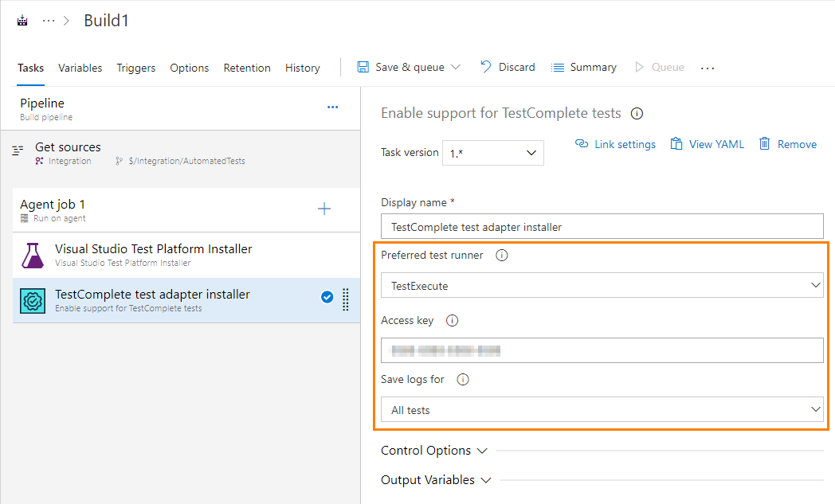Click the Remove link
835x504 pixels.
[x=788, y=144]
